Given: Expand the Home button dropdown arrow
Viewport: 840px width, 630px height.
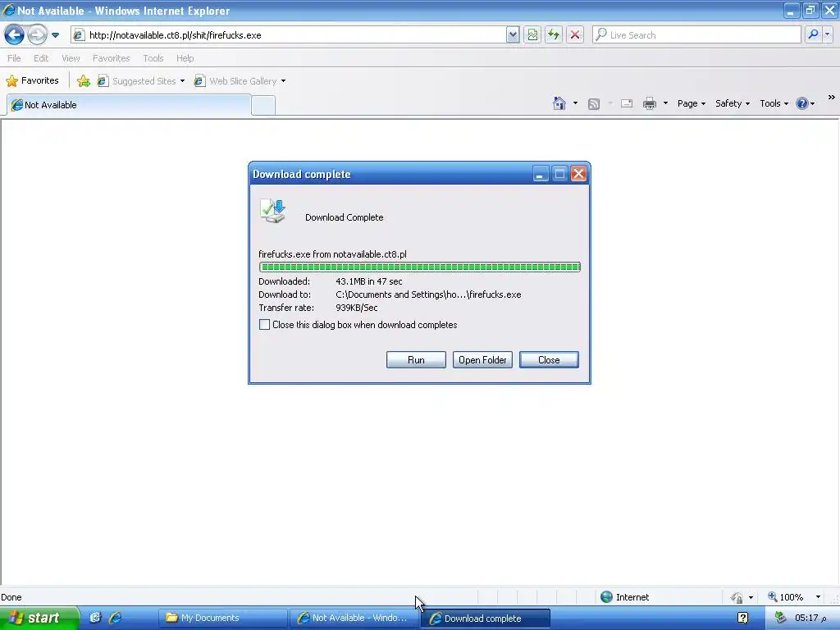Looking at the screenshot, I should [x=575, y=103].
